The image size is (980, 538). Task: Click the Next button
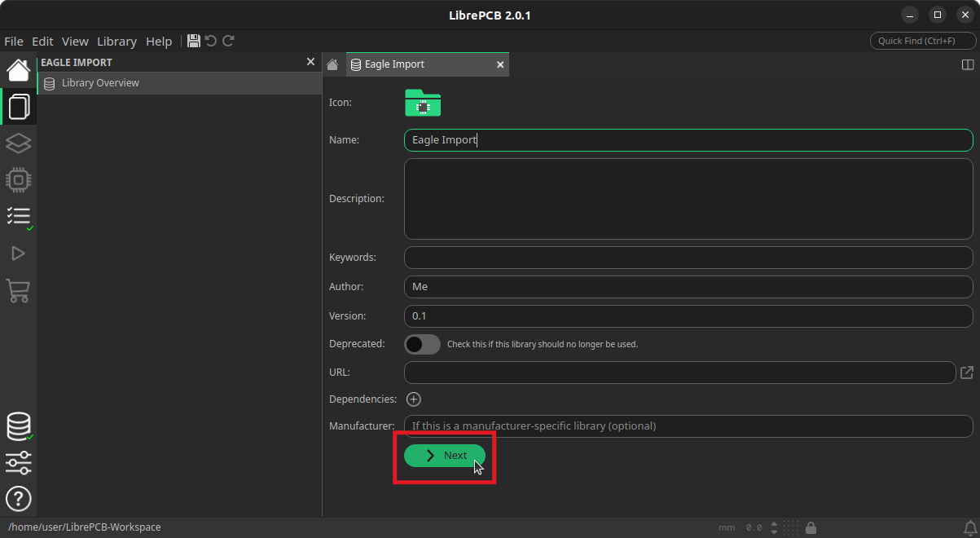point(445,456)
